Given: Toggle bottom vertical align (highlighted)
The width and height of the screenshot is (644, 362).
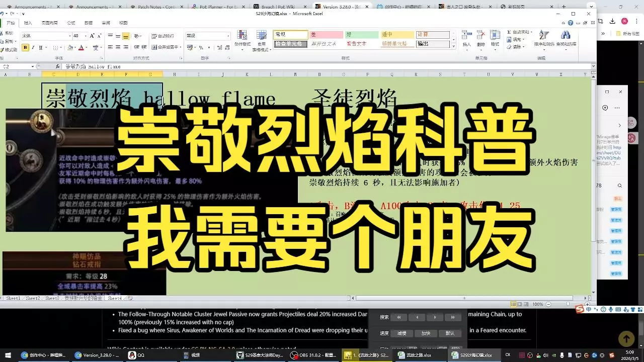Looking at the screenshot, I should click(125, 36).
